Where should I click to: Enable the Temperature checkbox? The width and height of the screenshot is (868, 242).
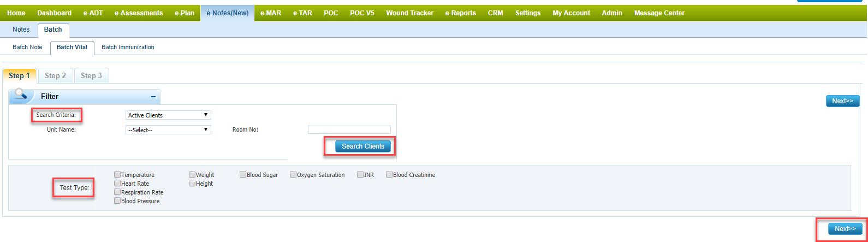coord(117,175)
